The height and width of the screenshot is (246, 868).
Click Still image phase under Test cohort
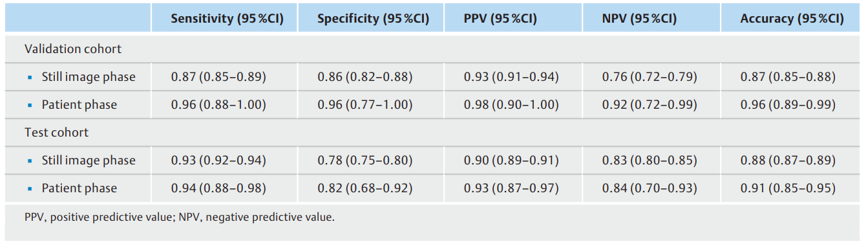pyautogui.click(x=89, y=160)
